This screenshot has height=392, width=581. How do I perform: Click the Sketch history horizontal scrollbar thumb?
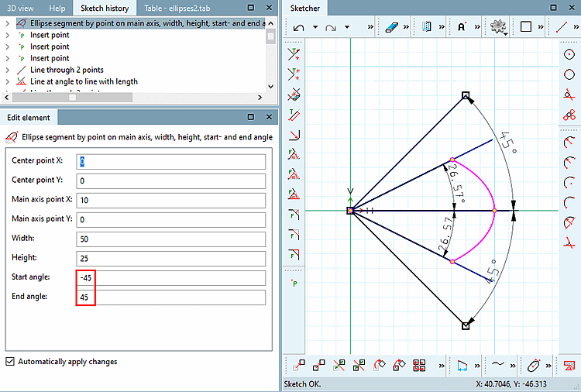72,98
